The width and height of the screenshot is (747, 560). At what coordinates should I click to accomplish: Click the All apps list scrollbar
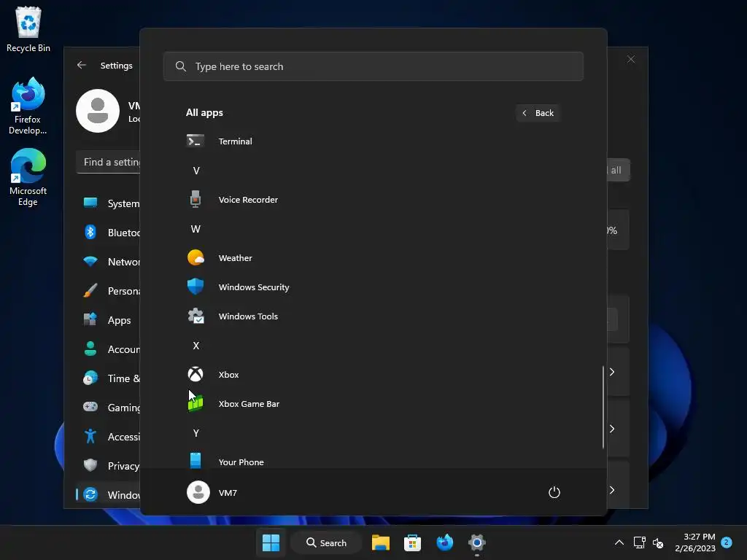603,407
